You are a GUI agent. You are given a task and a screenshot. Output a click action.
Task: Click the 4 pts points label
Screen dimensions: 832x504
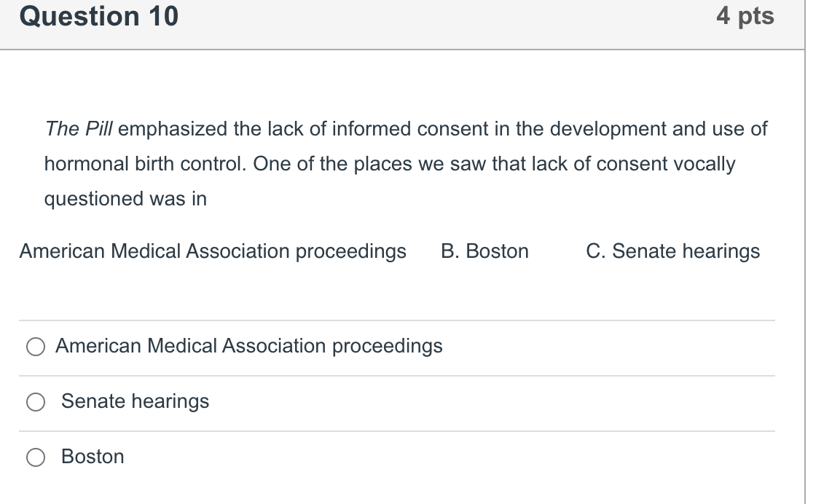click(x=745, y=17)
